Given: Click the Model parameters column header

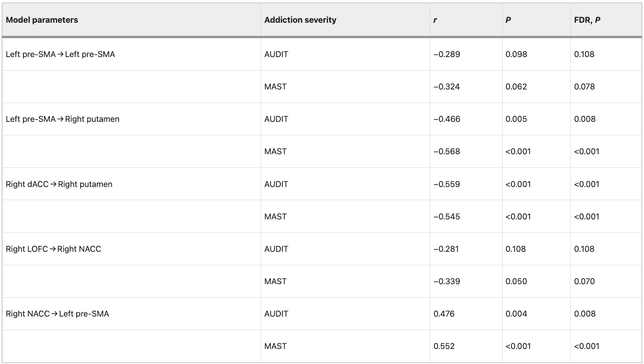Looking at the screenshot, I should pyautogui.click(x=42, y=20).
